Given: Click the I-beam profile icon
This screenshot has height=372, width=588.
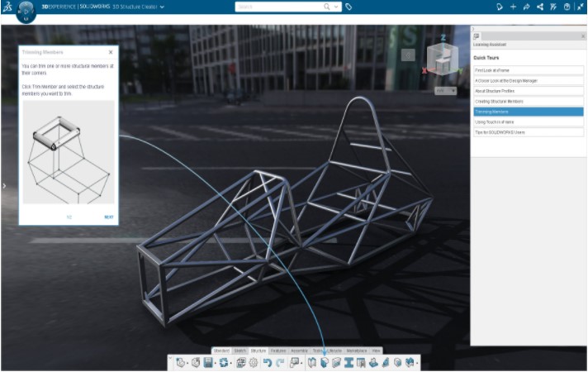Looking at the screenshot, I should point(349,363).
